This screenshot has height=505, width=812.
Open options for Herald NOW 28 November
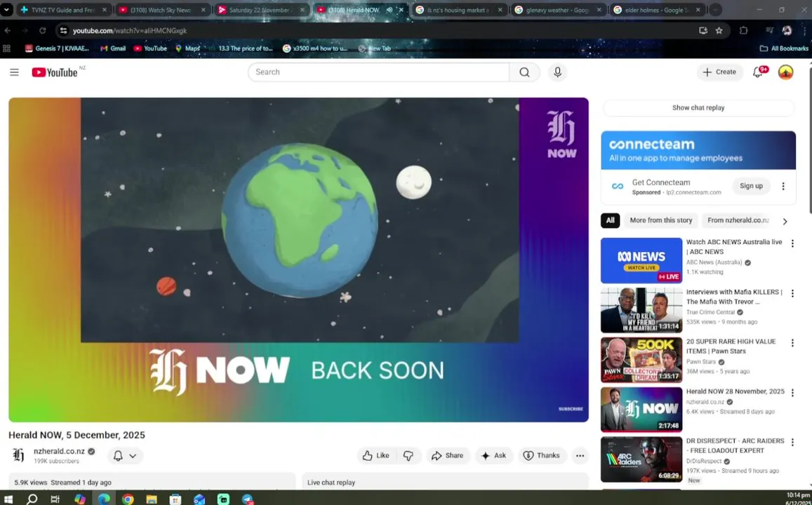tap(792, 393)
